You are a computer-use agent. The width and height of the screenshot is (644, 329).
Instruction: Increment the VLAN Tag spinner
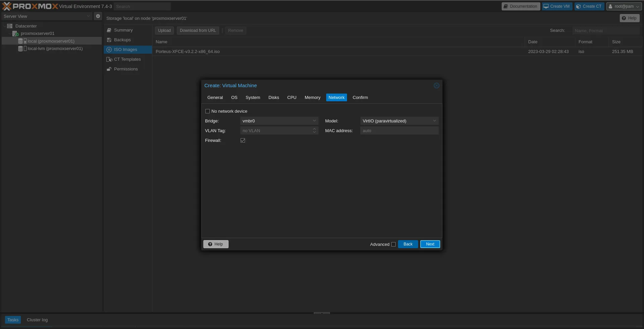tap(314, 129)
